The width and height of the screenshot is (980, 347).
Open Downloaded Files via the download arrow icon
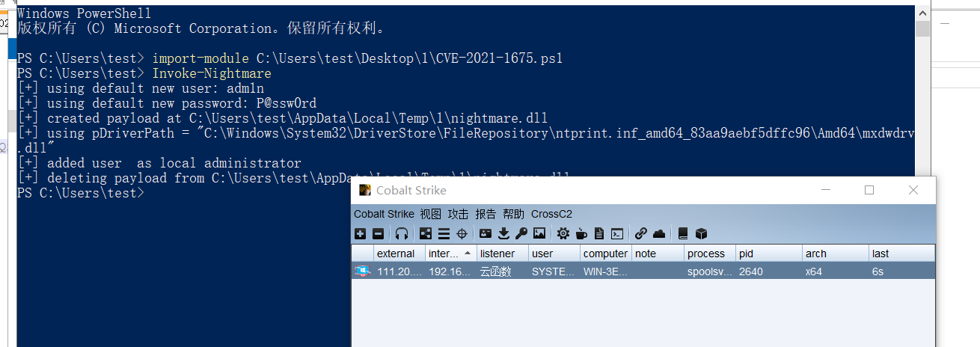504,233
